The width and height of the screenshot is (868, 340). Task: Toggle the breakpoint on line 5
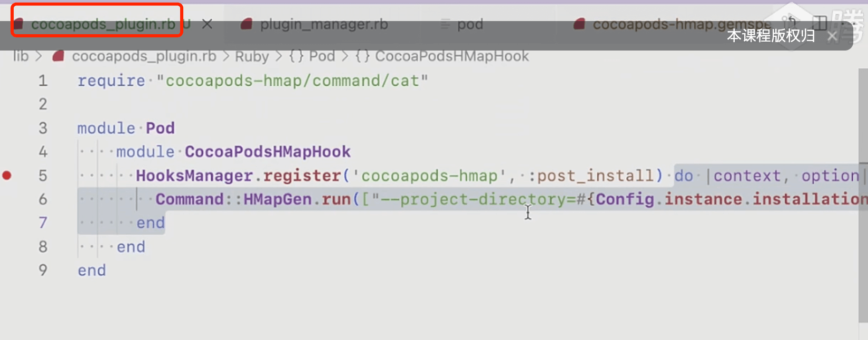[7, 175]
